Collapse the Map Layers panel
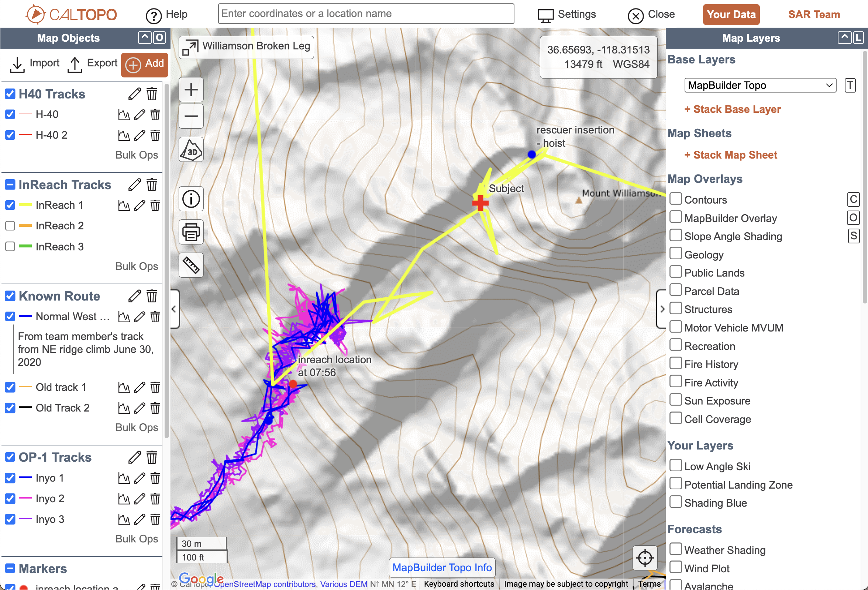 point(844,37)
